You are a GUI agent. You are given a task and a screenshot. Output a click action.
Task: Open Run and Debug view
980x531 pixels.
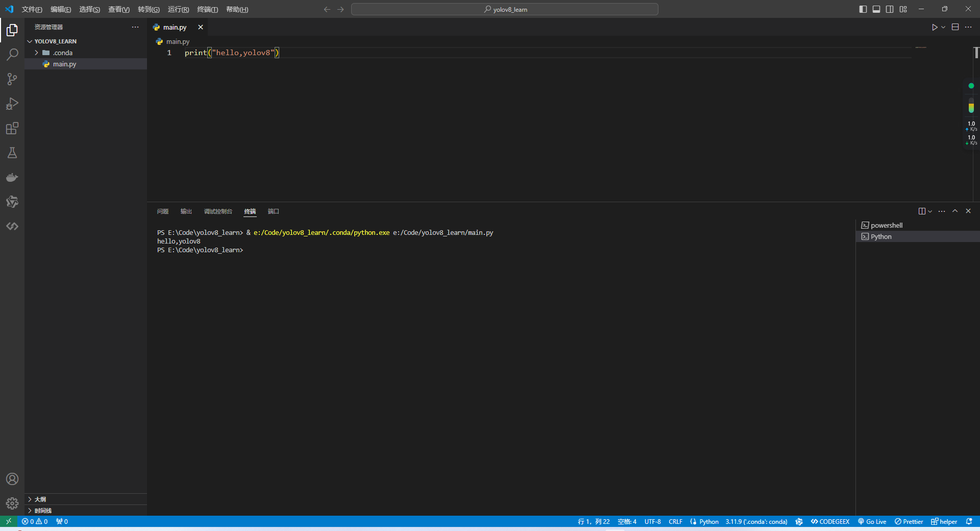(x=12, y=104)
